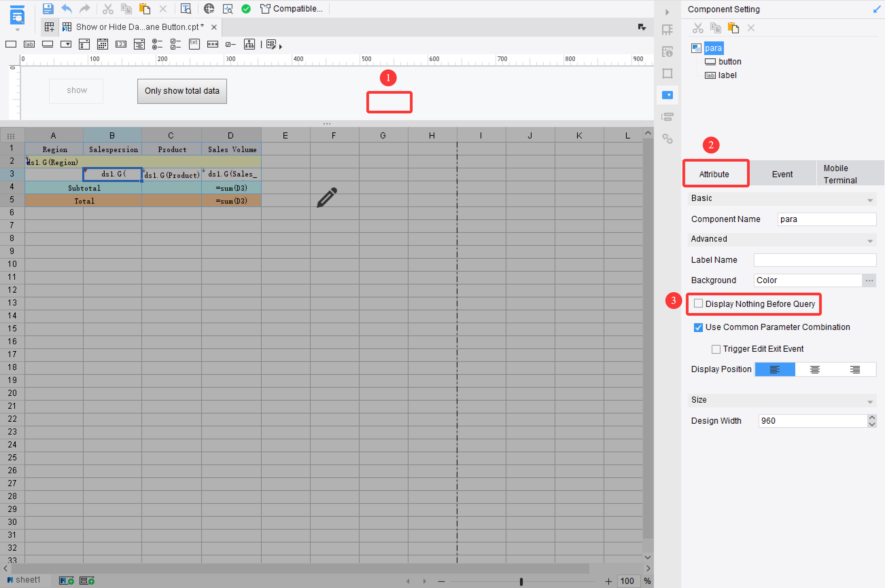Click the Undo icon

pos(66,8)
